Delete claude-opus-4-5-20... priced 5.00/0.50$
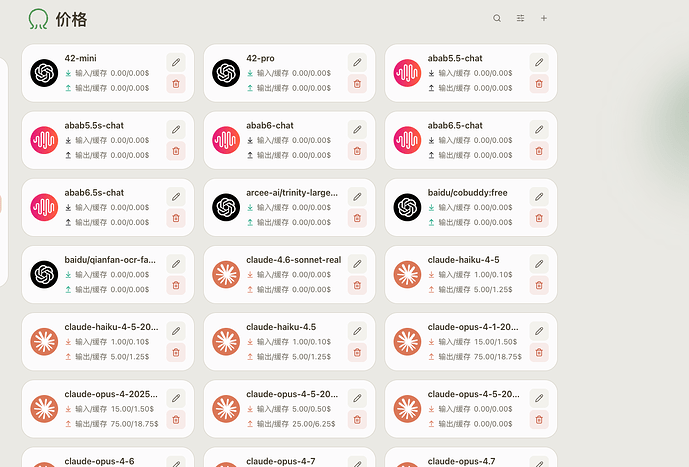 pyautogui.click(x=357, y=420)
